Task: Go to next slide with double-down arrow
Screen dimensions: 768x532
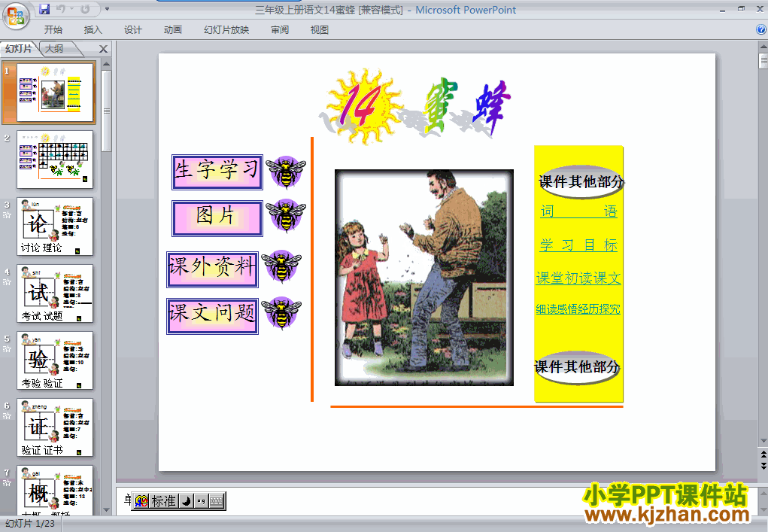Action: [x=763, y=466]
